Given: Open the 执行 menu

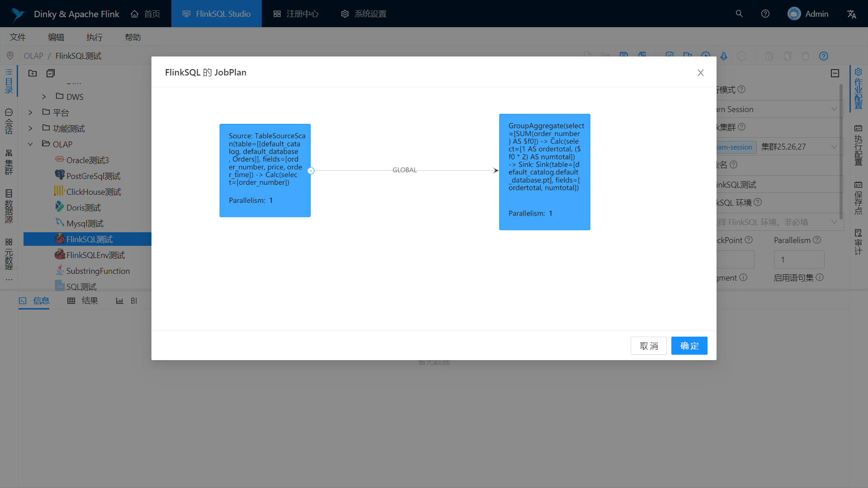Looking at the screenshot, I should pyautogui.click(x=94, y=37).
